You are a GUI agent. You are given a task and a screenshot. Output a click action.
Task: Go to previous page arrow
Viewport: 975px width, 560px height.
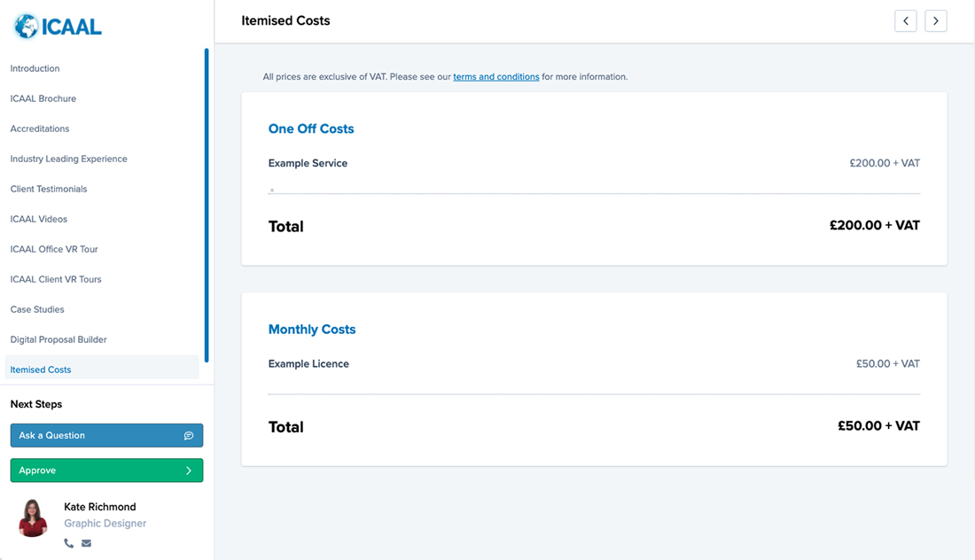click(x=905, y=21)
